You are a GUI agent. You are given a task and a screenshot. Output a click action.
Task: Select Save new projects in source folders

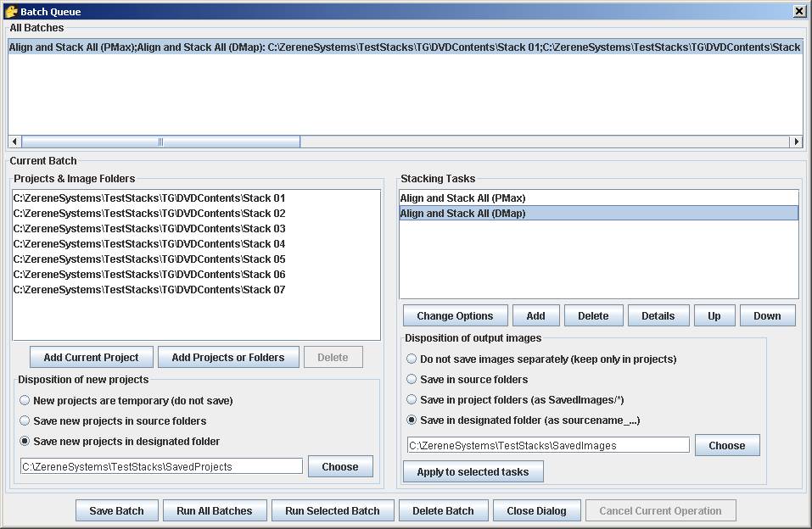(113, 420)
